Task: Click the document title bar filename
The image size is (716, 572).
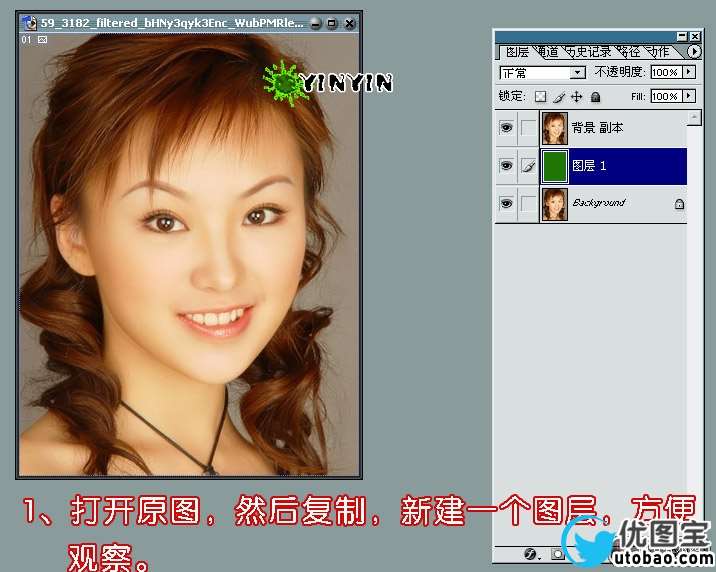Action: pos(172,23)
